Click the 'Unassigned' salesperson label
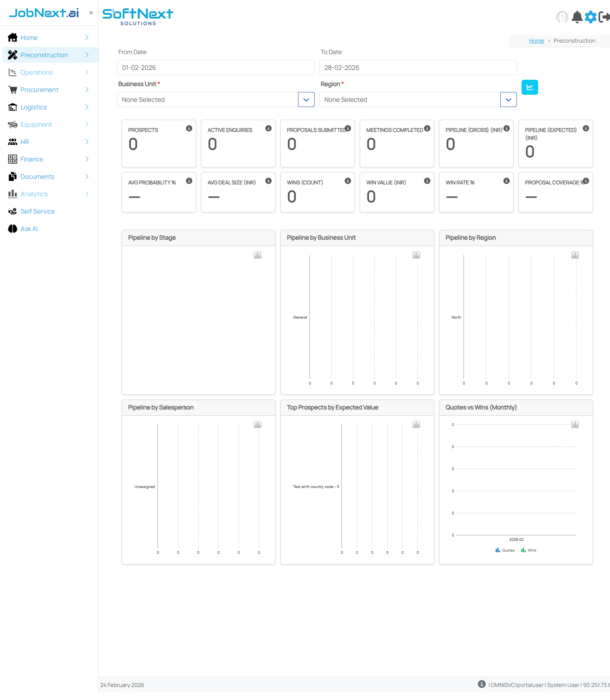The image size is (610, 700). tap(145, 487)
